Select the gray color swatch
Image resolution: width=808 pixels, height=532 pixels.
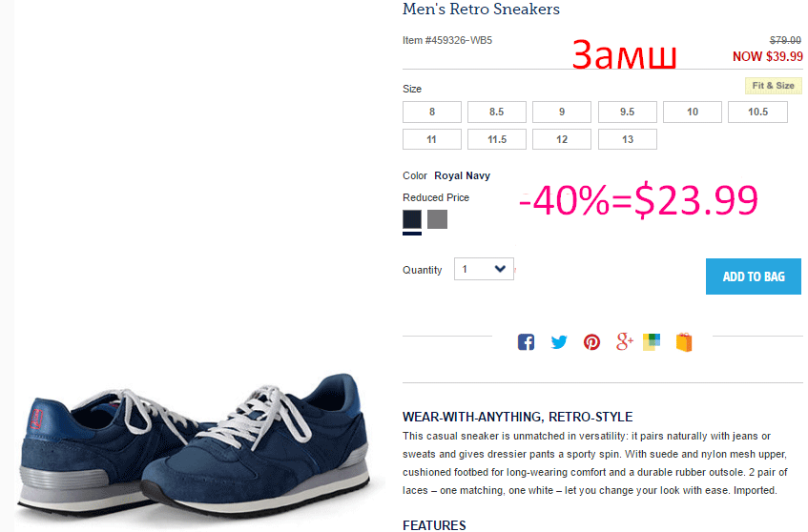tap(437, 219)
